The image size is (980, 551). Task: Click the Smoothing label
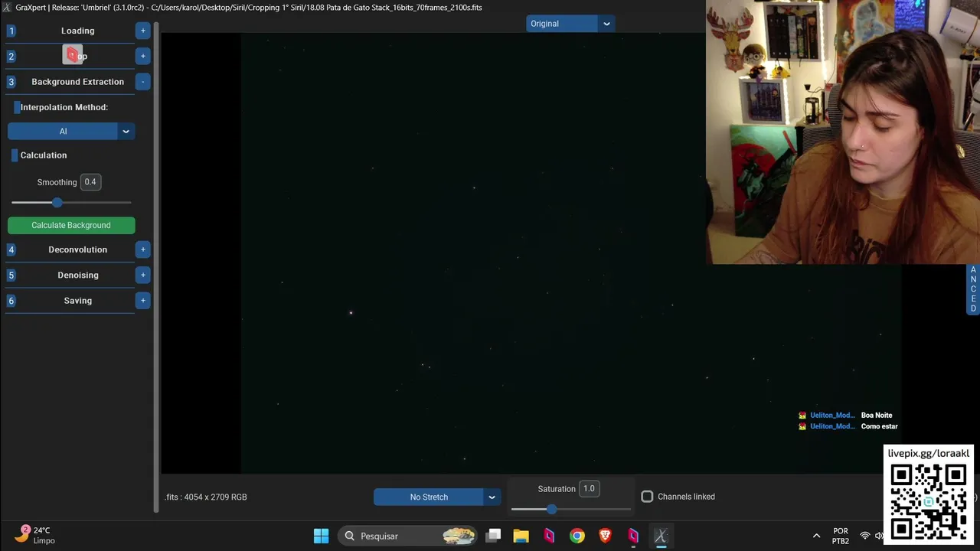point(57,182)
